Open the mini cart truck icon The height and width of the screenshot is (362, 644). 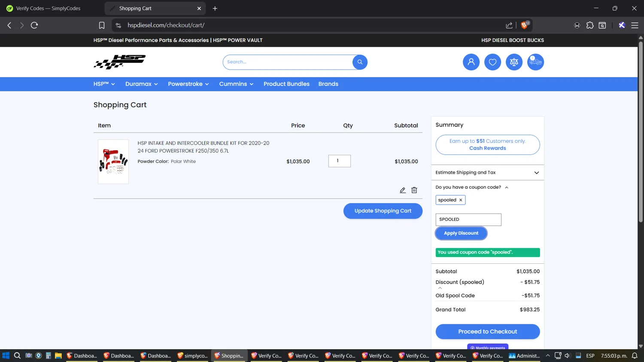(535, 62)
